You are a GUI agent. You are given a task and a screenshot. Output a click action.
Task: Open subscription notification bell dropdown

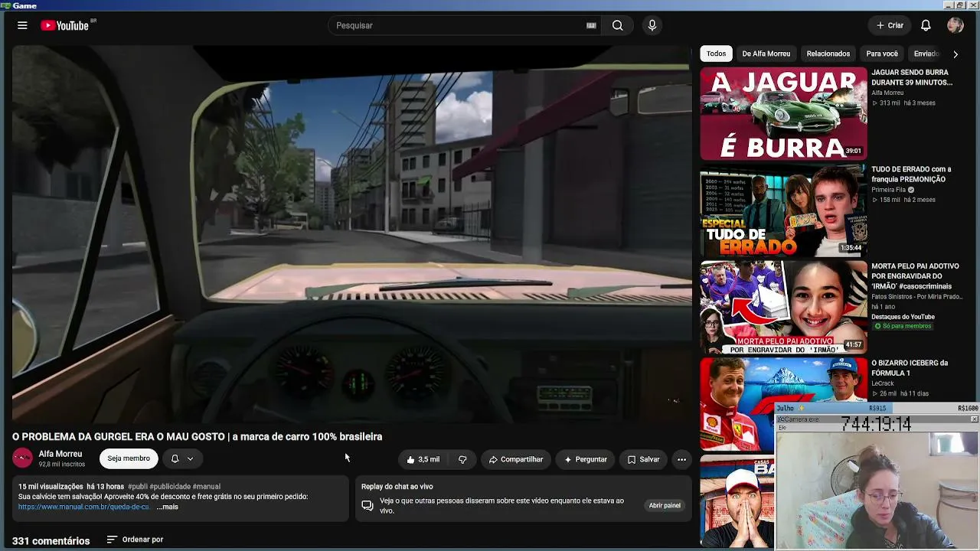click(x=182, y=458)
